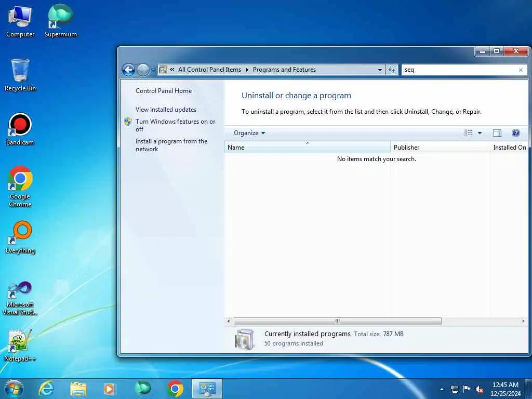
Task: Sort by the Name column header
Action: pos(307,147)
